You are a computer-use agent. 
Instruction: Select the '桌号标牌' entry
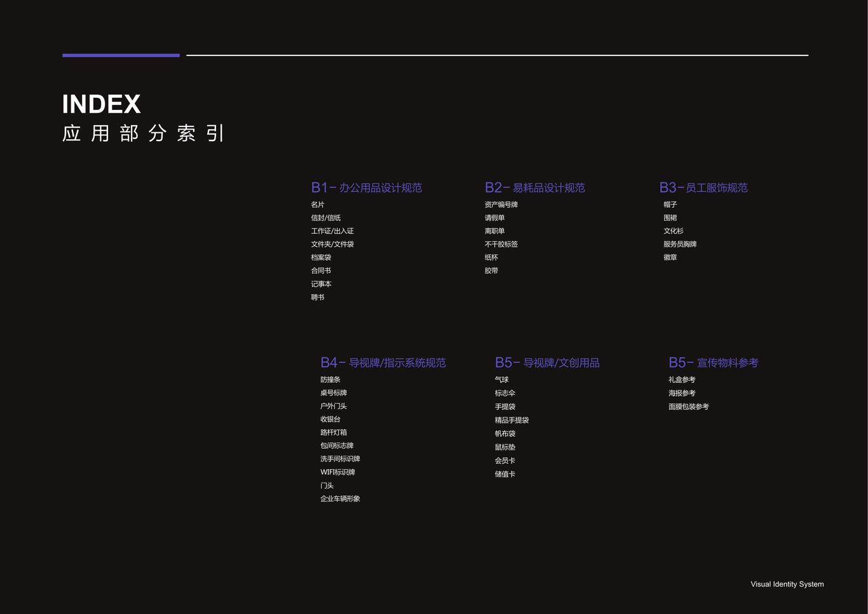[334, 393]
